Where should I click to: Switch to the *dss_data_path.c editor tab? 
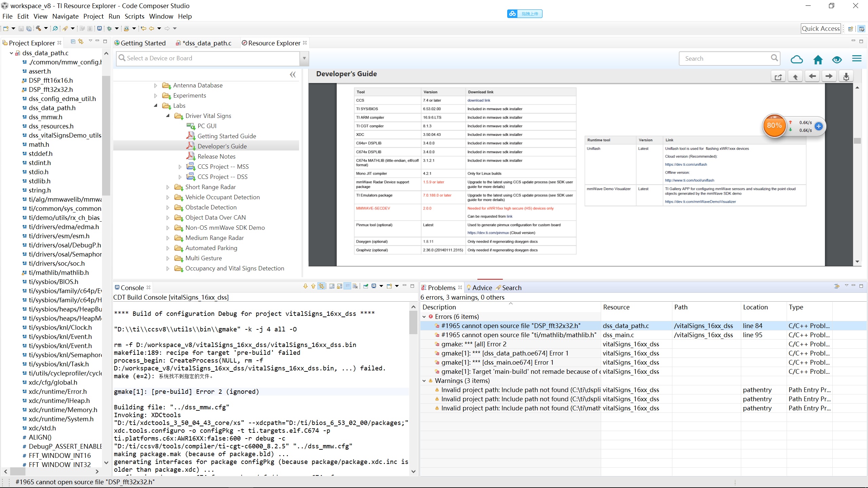pos(207,43)
